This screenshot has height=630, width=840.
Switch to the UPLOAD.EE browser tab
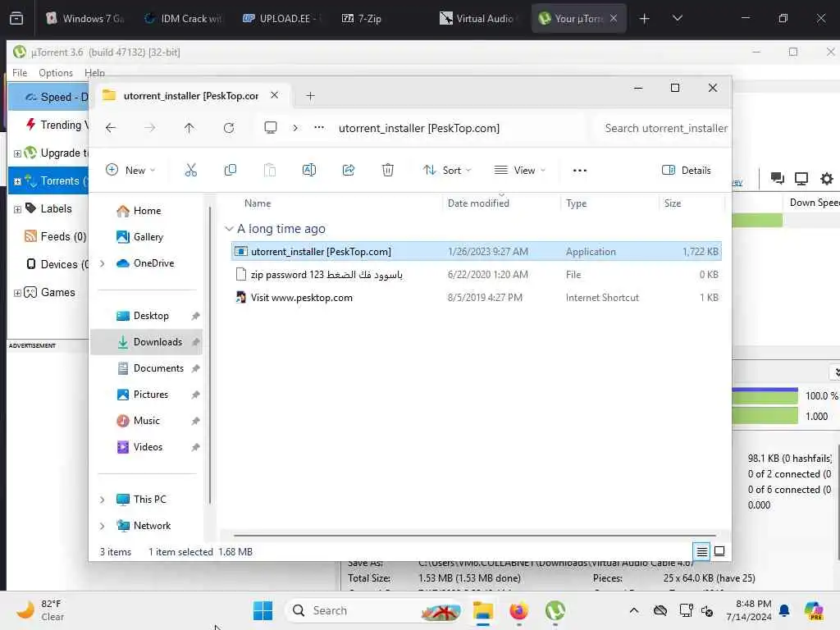click(281, 19)
